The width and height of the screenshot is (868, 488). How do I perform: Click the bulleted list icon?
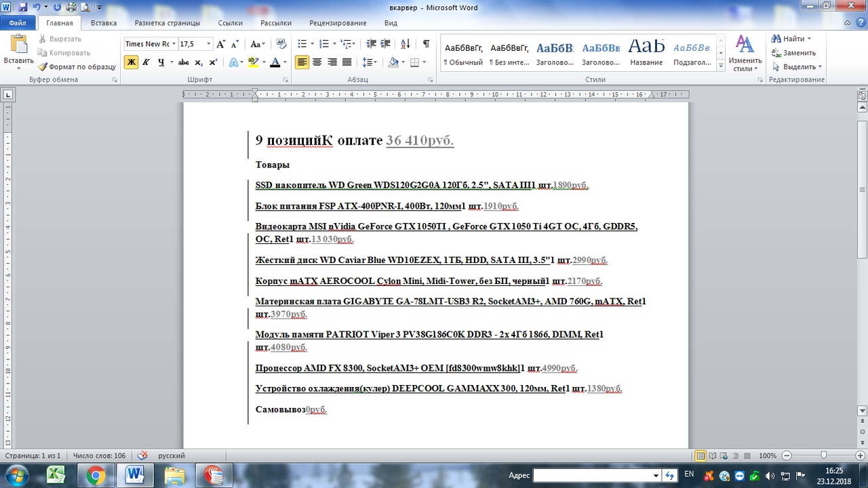302,44
